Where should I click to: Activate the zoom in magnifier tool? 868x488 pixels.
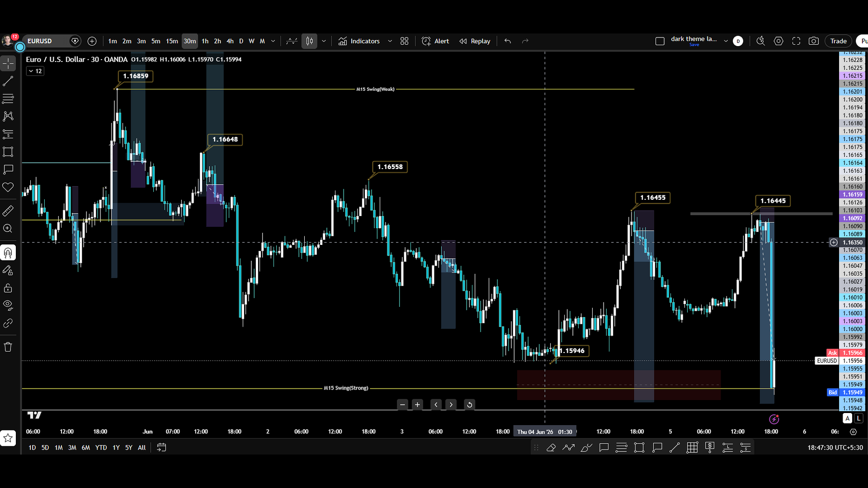(8, 229)
